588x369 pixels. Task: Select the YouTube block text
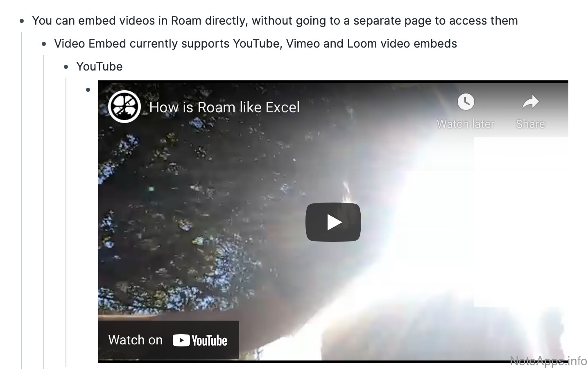(100, 66)
